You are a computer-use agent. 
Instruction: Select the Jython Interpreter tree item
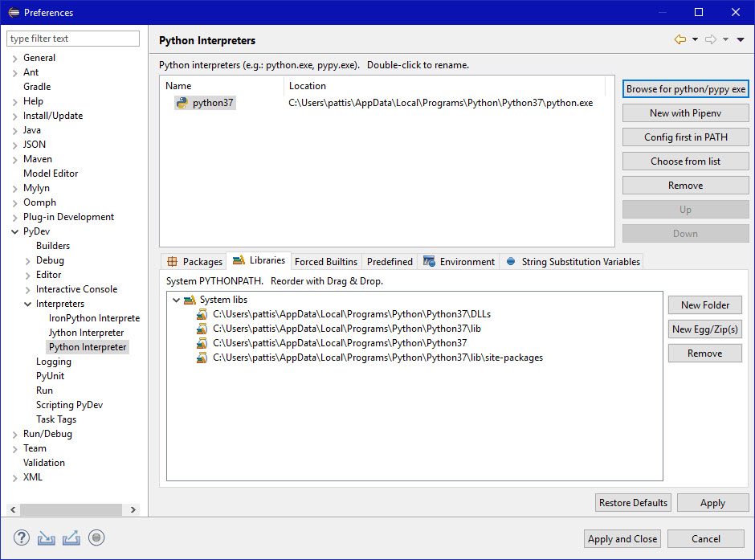coord(86,333)
